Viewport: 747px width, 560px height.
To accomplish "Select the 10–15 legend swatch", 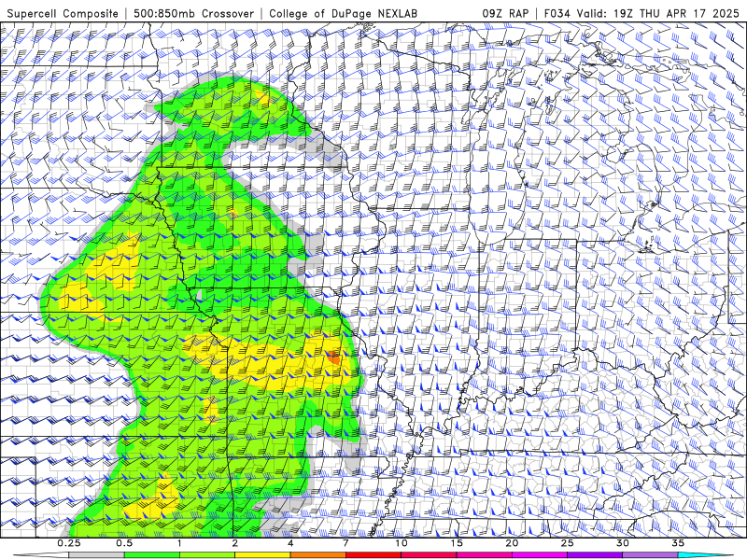I will coord(429,555).
